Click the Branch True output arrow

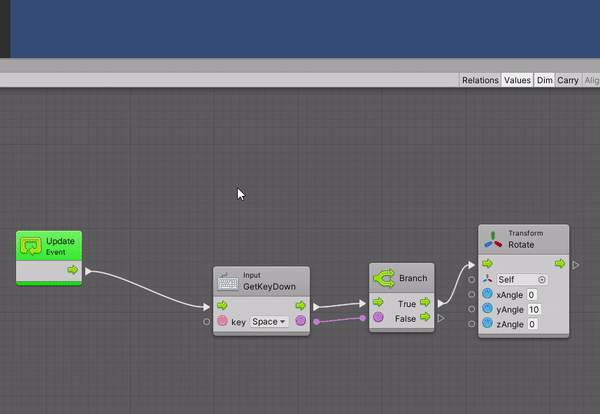tap(425, 302)
